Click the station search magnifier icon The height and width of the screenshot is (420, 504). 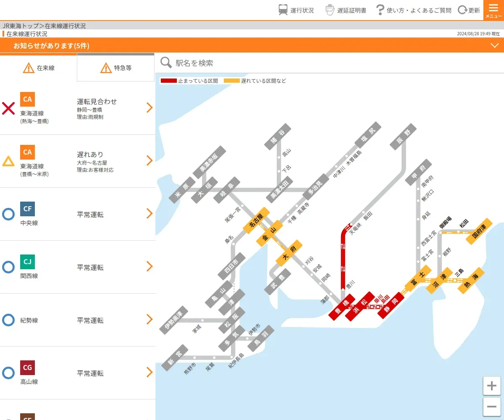pyautogui.click(x=166, y=63)
